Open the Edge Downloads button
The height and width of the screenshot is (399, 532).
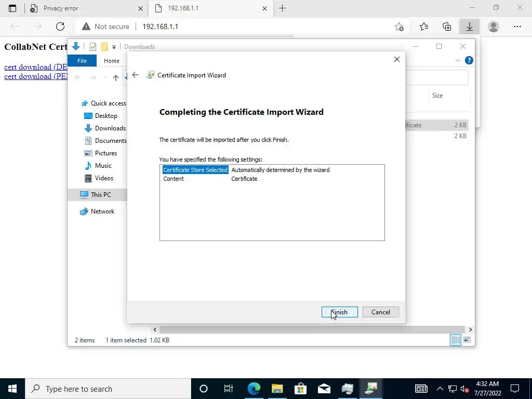tap(470, 26)
